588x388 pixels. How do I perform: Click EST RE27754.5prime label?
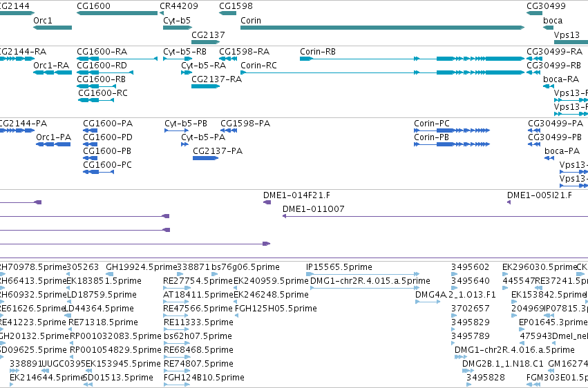tap(198, 281)
